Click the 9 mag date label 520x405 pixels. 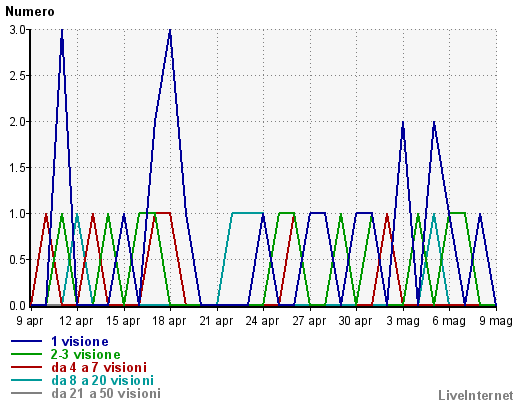(496, 321)
